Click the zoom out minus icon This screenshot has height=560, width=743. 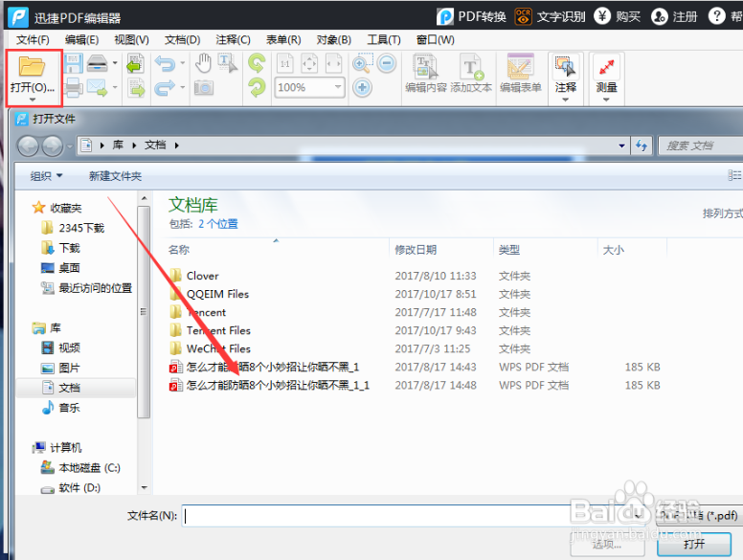pyautogui.click(x=387, y=63)
